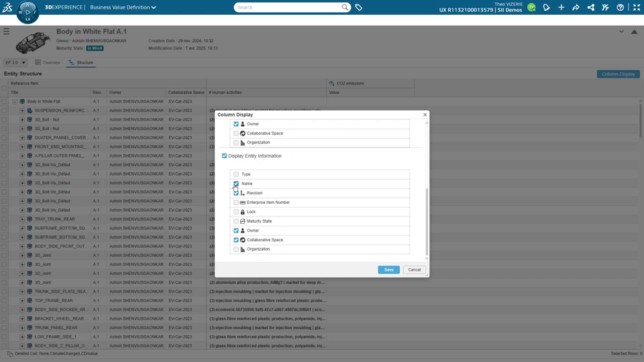Enable the bottom Organization checkbox

pos(236,249)
